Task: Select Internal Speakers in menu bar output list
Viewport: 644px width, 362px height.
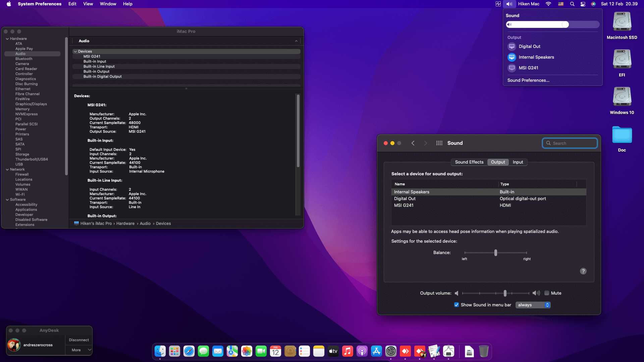Action: tap(536, 57)
